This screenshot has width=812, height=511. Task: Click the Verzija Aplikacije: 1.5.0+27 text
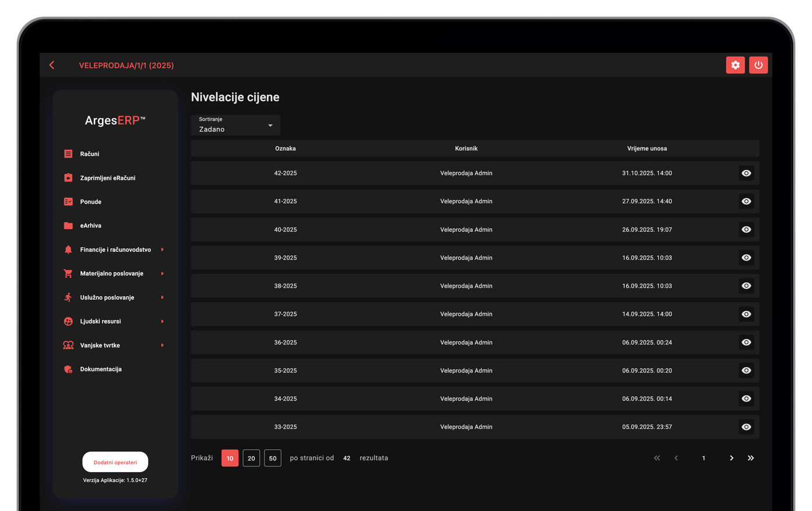tap(115, 480)
